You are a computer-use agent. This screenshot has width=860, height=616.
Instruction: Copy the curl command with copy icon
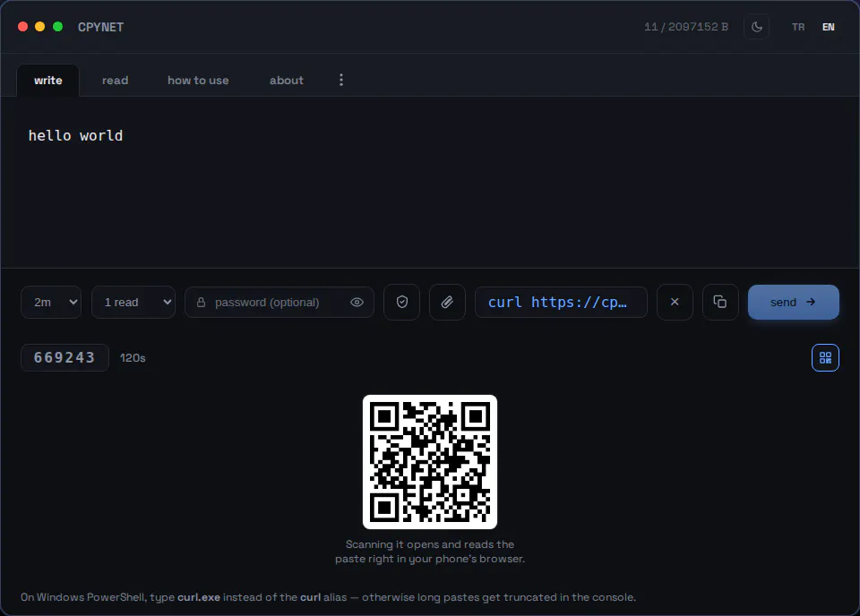pyautogui.click(x=720, y=302)
